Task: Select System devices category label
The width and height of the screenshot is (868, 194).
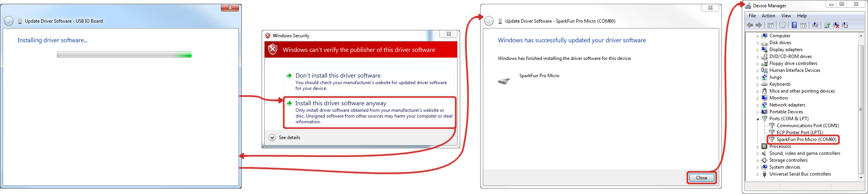Action: pyautogui.click(x=785, y=167)
